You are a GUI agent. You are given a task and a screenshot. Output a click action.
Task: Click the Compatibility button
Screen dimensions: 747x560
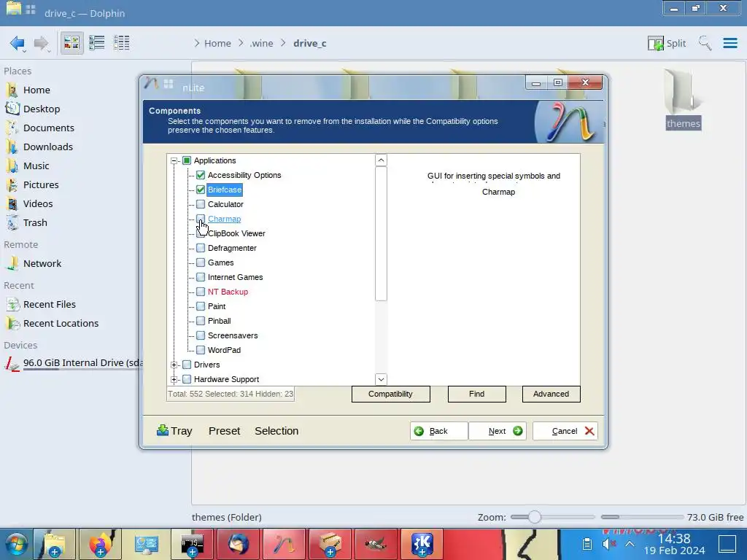[x=391, y=394]
